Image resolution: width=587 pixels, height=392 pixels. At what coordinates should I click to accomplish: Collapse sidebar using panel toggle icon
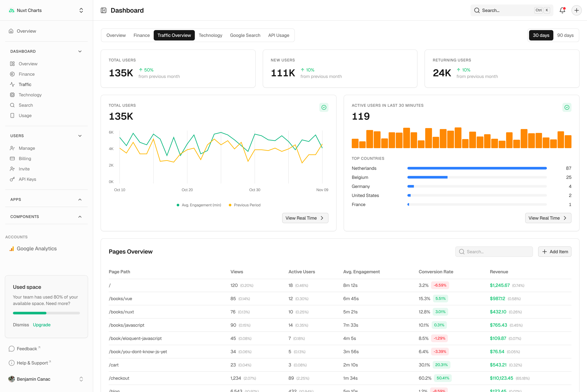click(104, 10)
